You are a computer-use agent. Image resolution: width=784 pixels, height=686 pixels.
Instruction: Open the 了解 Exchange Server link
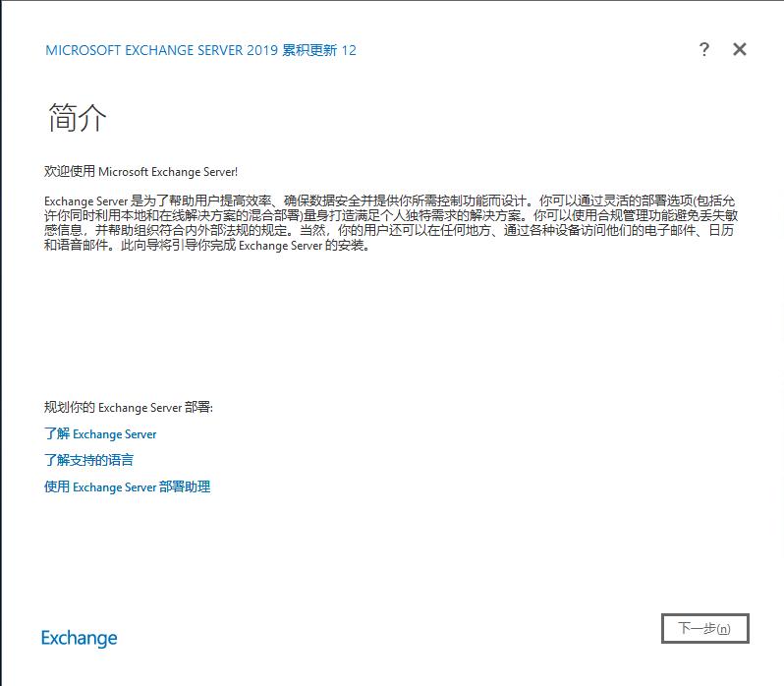point(100,433)
